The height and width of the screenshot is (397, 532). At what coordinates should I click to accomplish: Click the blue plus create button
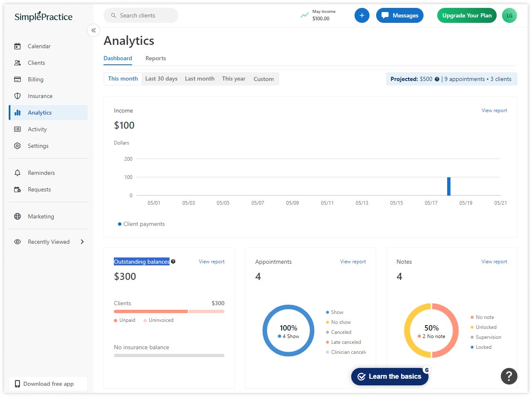coord(362,15)
